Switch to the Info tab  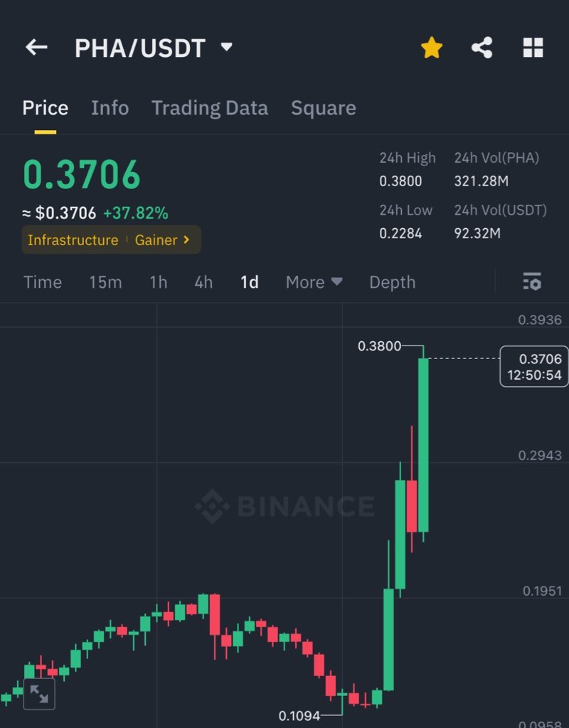pyautogui.click(x=110, y=108)
